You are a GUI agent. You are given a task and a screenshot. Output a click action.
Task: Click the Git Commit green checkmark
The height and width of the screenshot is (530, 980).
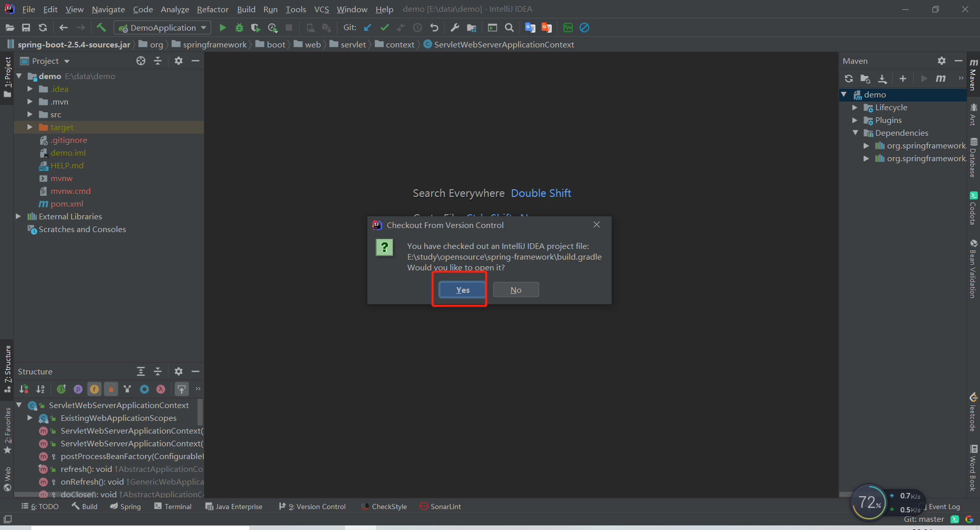click(x=384, y=28)
